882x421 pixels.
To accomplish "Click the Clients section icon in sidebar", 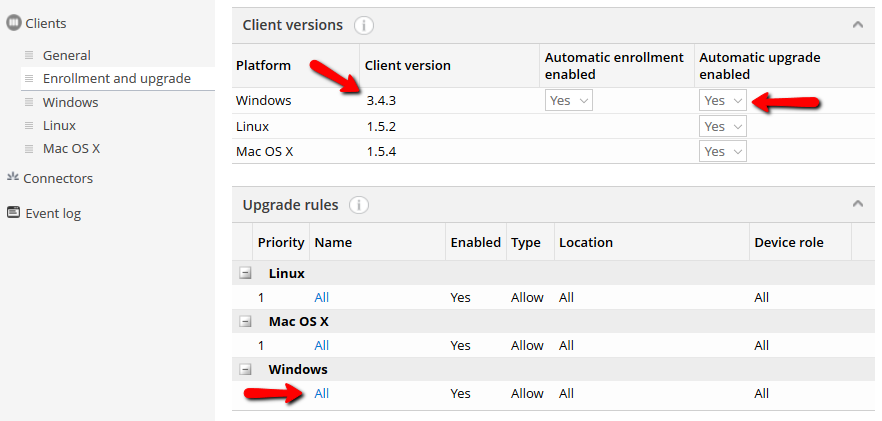I will pyautogui.click(x=13, y=22).
